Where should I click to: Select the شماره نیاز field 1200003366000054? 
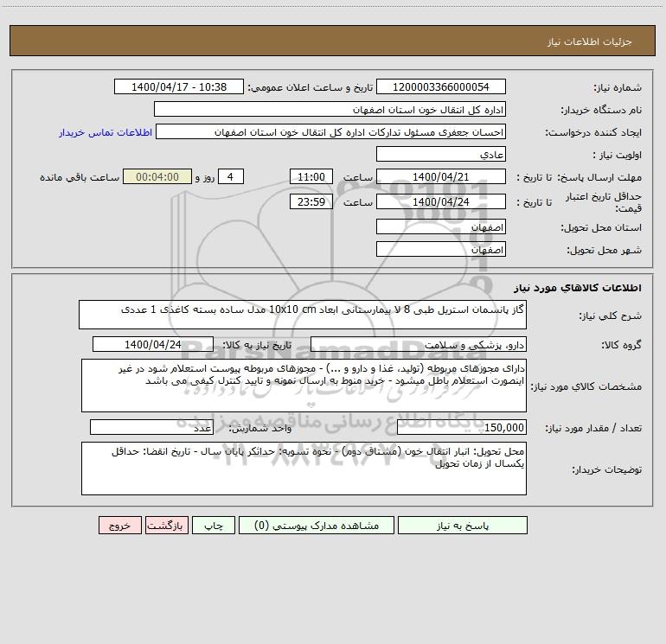441,86
